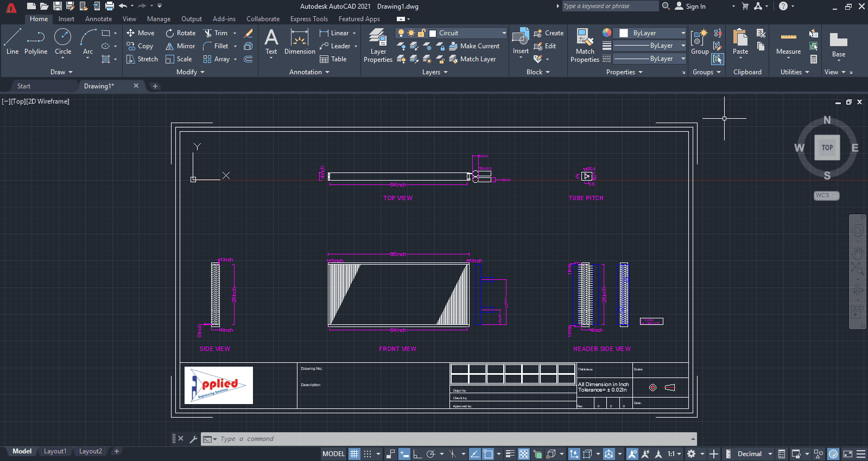Click the Measure utility tool

tap(788, 42)
